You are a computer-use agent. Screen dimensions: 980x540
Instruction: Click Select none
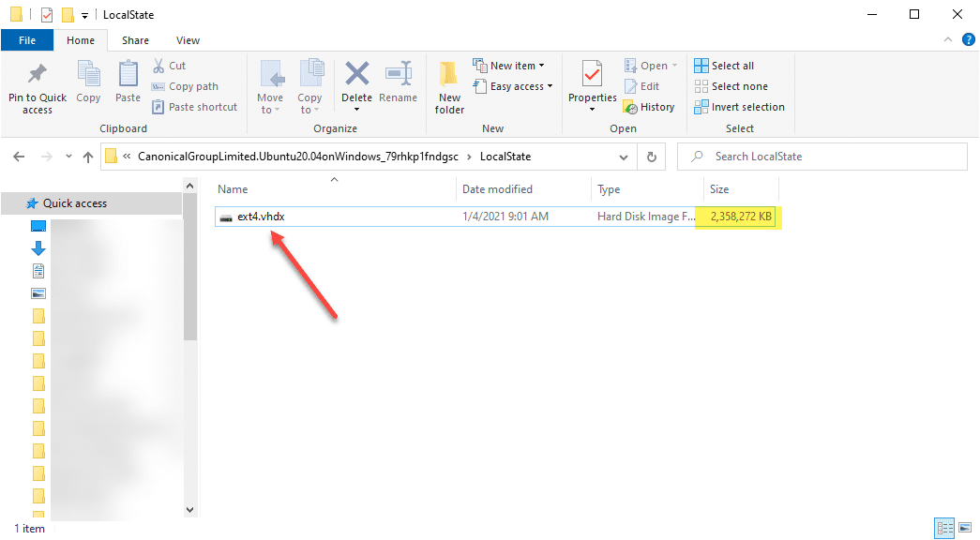coord(731,86)
